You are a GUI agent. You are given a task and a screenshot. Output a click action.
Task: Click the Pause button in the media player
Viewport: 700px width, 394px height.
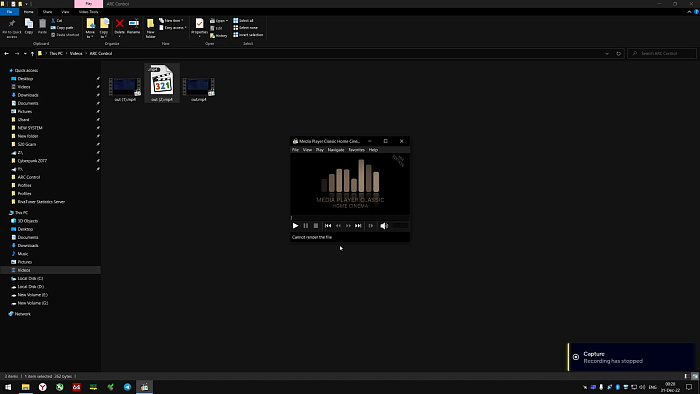point(306,226)
